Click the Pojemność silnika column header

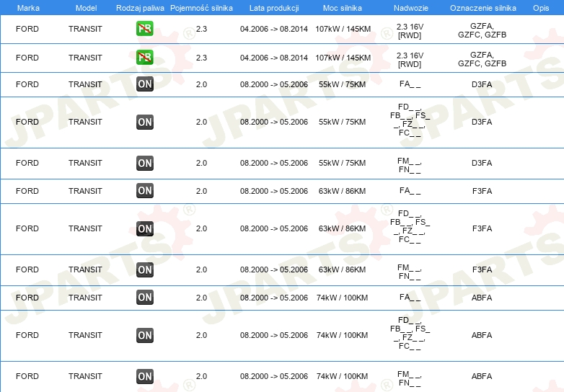coord(201,7)
